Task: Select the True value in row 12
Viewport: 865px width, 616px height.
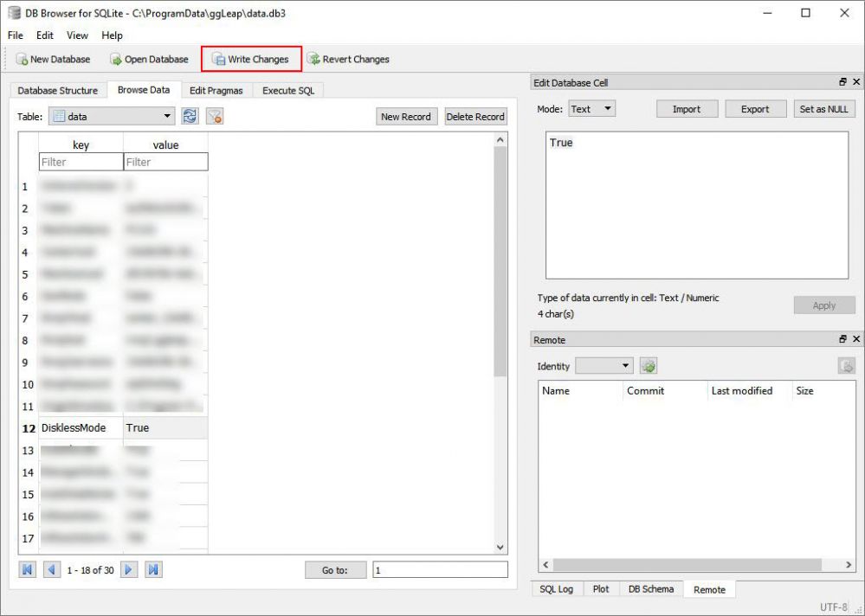Action: 165,427
